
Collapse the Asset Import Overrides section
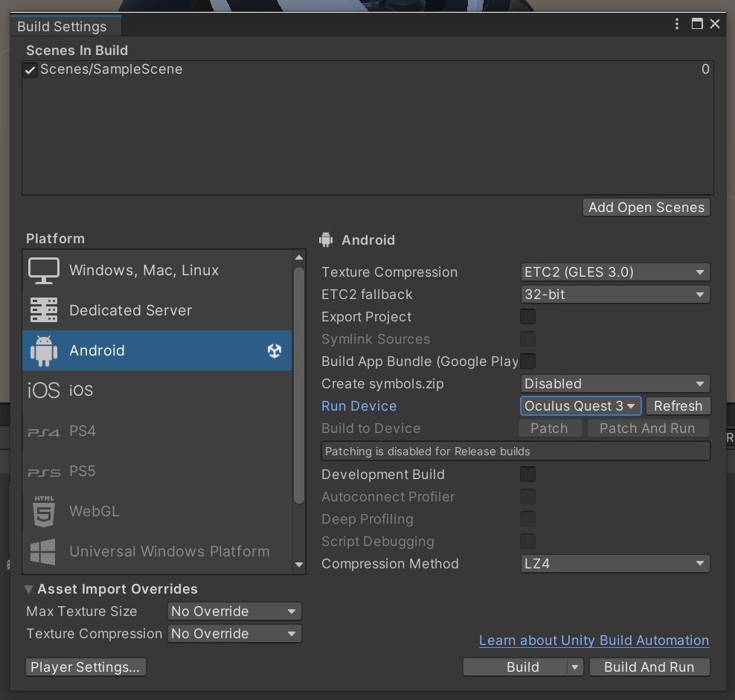pos(28,589)
